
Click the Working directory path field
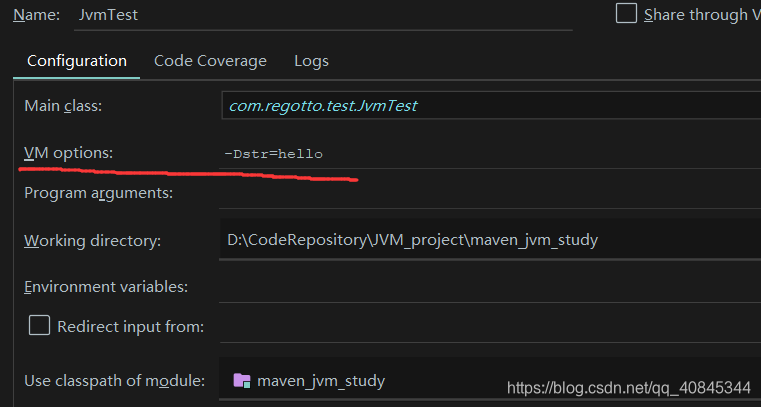click(490, 240)
